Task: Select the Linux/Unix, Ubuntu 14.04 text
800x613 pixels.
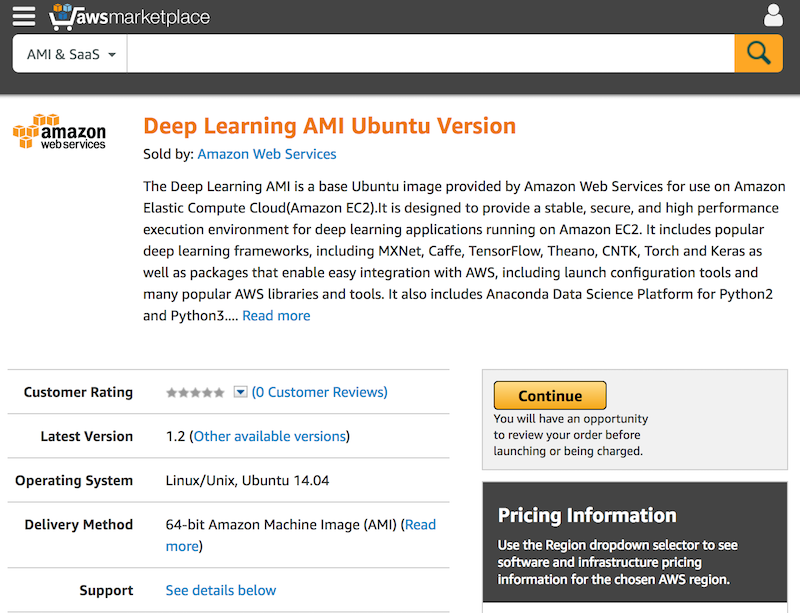Action: click(x=247, y=481)
